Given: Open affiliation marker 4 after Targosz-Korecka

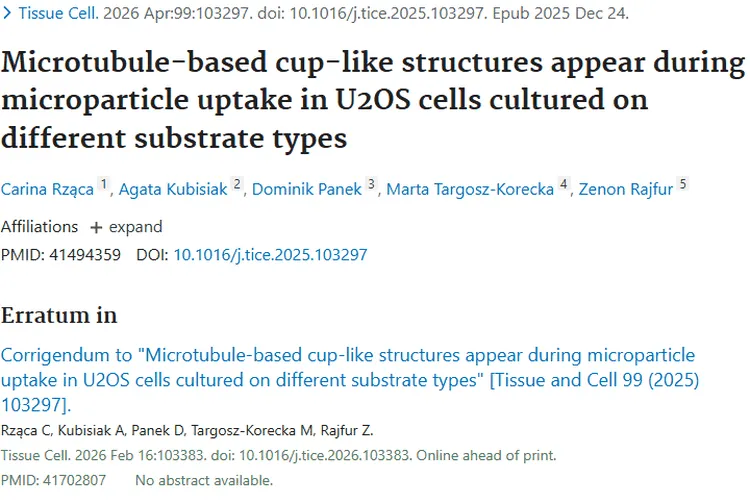Looking at the screenshot, I should tap(564, 185).
